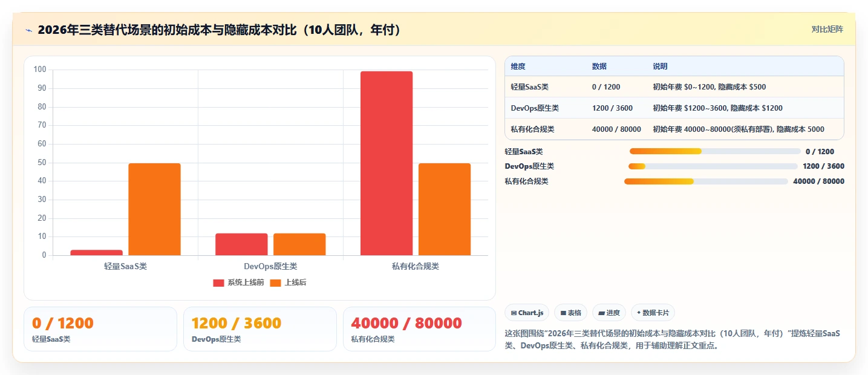Select the Chart.js tag chip

527,313
